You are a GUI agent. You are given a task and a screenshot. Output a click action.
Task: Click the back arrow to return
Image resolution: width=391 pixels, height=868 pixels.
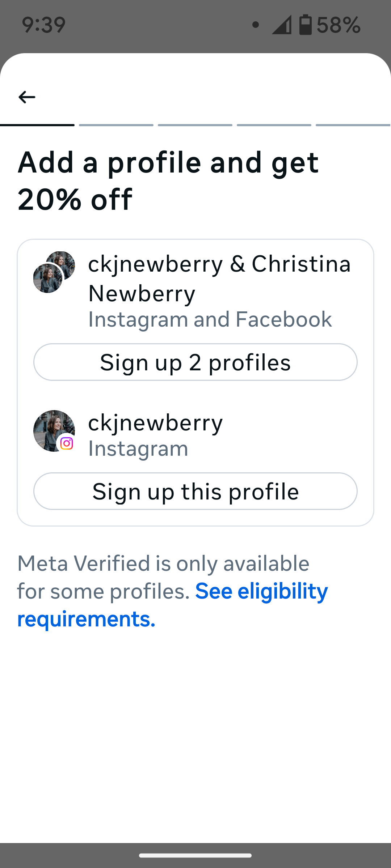click(26, 97)
